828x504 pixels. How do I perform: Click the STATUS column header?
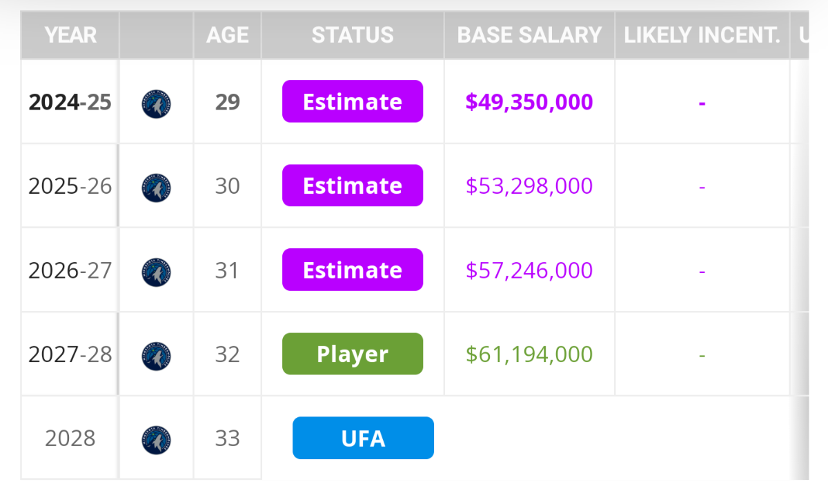[x=353, y=35]
